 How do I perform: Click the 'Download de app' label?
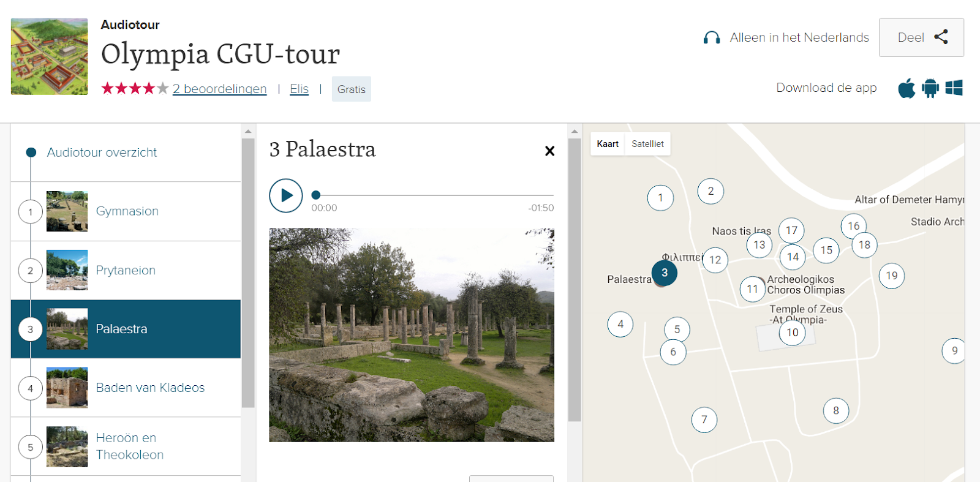[x=826, y=88]
